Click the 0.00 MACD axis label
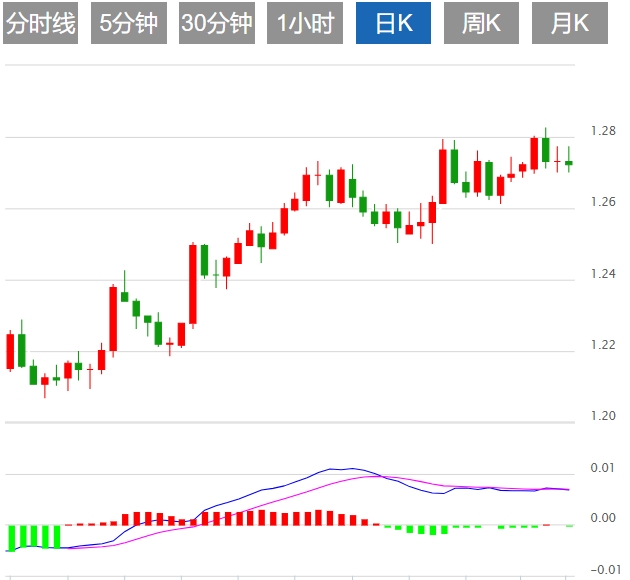The image size is (630, 580). pyautogui.click(x=603, y=518)
